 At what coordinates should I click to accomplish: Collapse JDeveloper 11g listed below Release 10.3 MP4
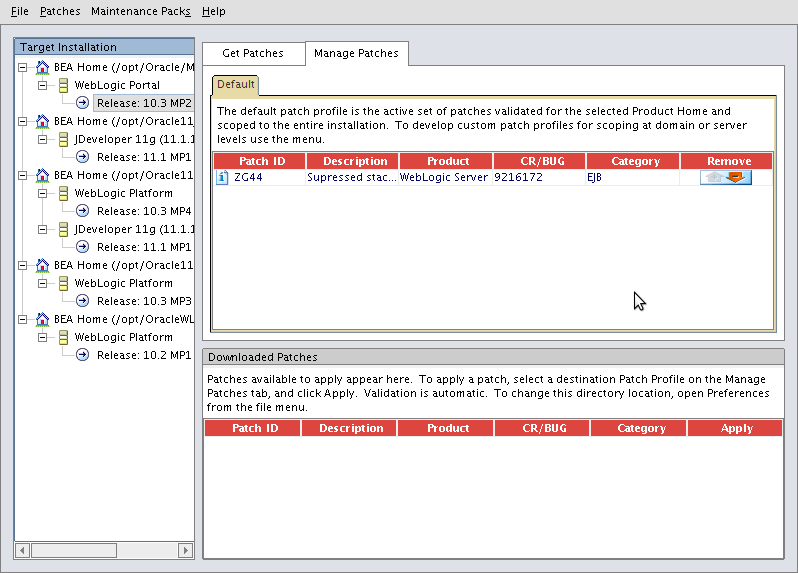43,229
